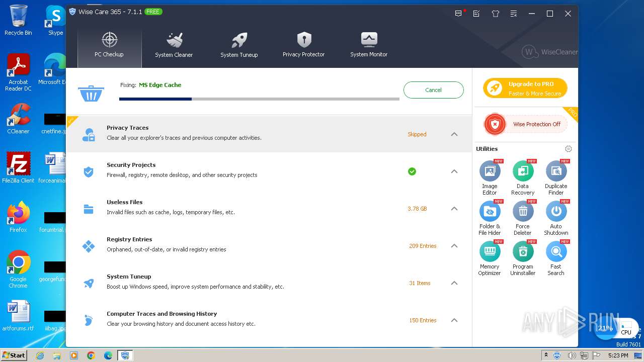Collapse the System Tuneup section
644x362 pixels.
pyautogui.click(x=454, y=283)
